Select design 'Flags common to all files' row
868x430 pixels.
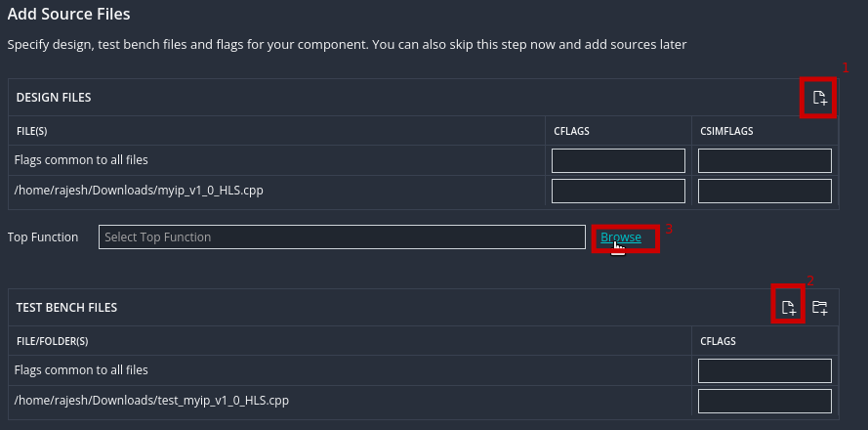[x=81, y=160]
